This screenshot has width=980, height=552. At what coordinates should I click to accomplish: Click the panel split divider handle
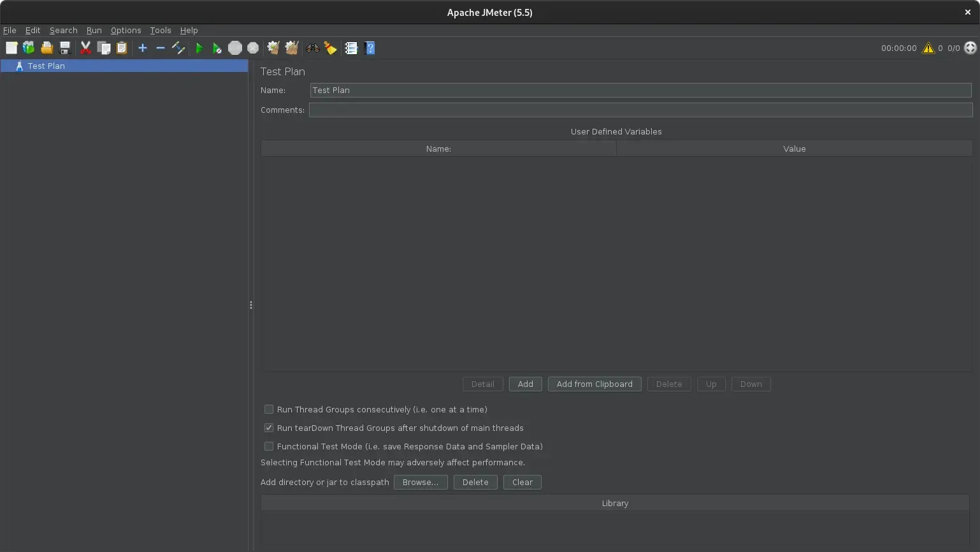[x=251, y=305]
